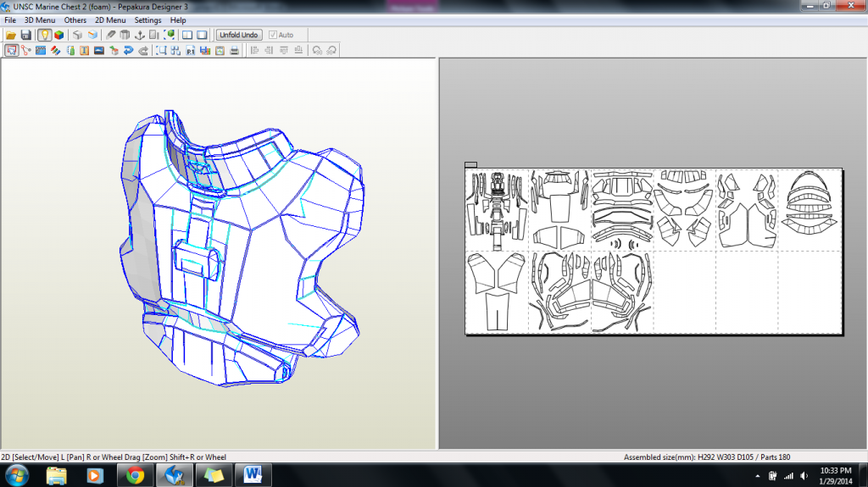868x487 pixels.
Task: Click the arrange parts grid icon
Action: point(175,50)
